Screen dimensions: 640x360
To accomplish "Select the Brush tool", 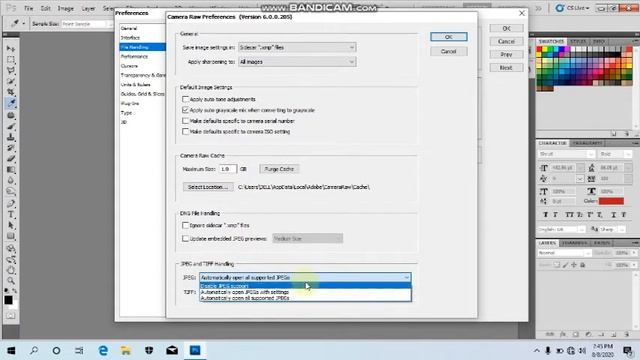I will [x=11, y=126].
